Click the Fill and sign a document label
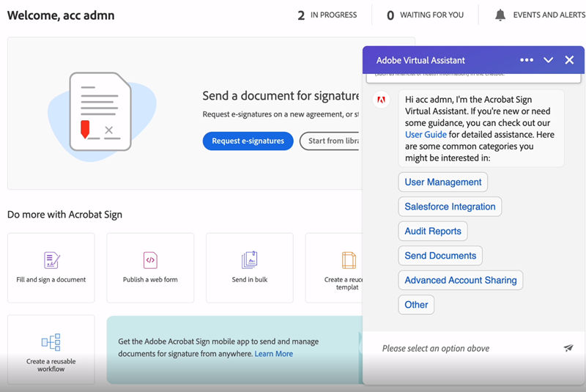586x392 pixels. (51, 279)
